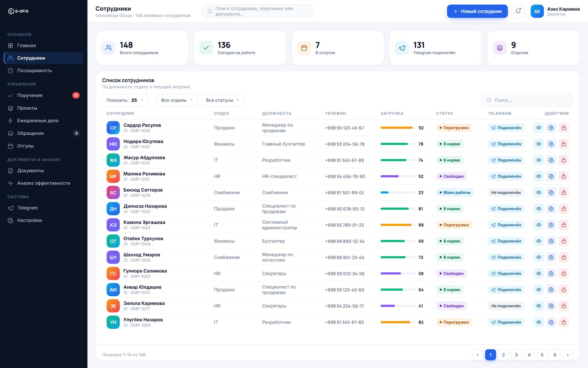Click the table Поиск... field

click(x=527, y=100)
